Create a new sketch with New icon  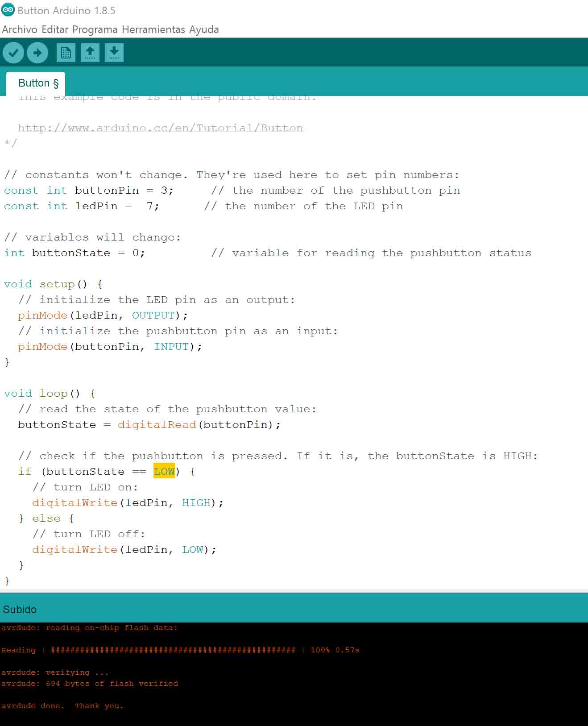66,53
